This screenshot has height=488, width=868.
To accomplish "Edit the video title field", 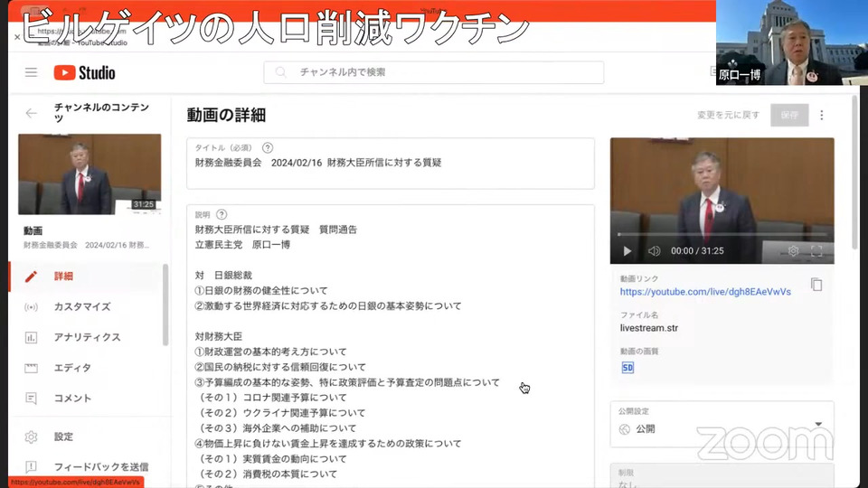I will pos(391,164).
